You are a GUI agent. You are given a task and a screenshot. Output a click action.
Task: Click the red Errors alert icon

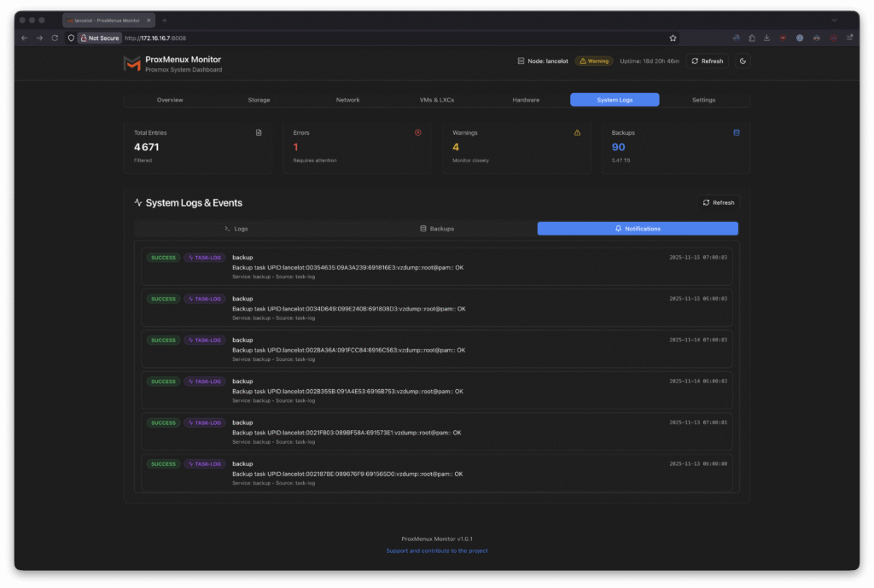click(417, 132)
